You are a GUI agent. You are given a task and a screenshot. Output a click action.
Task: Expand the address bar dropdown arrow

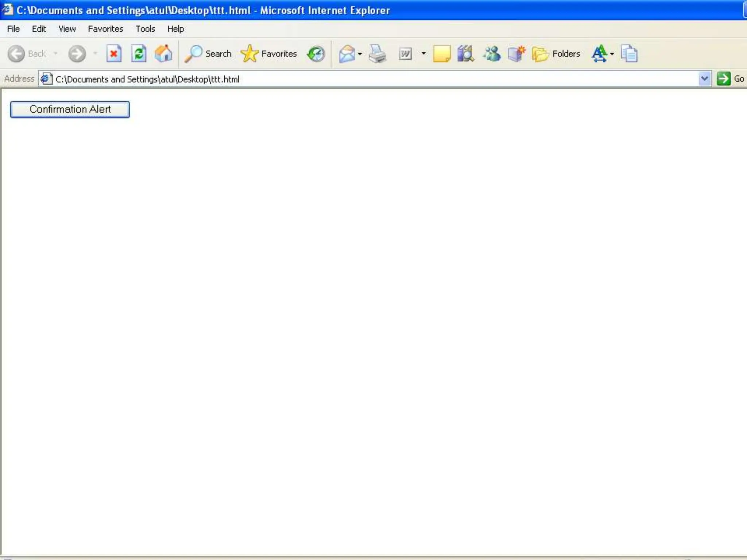pyautogui.click(x=704, y=79)
